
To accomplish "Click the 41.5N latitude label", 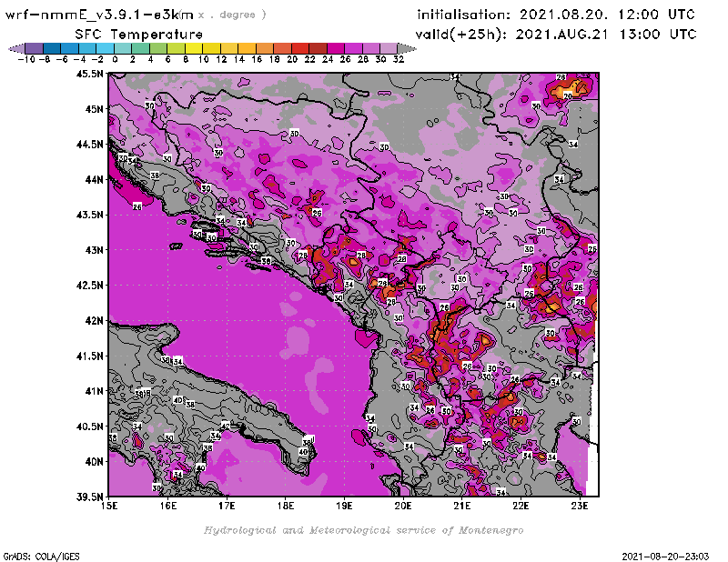I will (90, 356).
